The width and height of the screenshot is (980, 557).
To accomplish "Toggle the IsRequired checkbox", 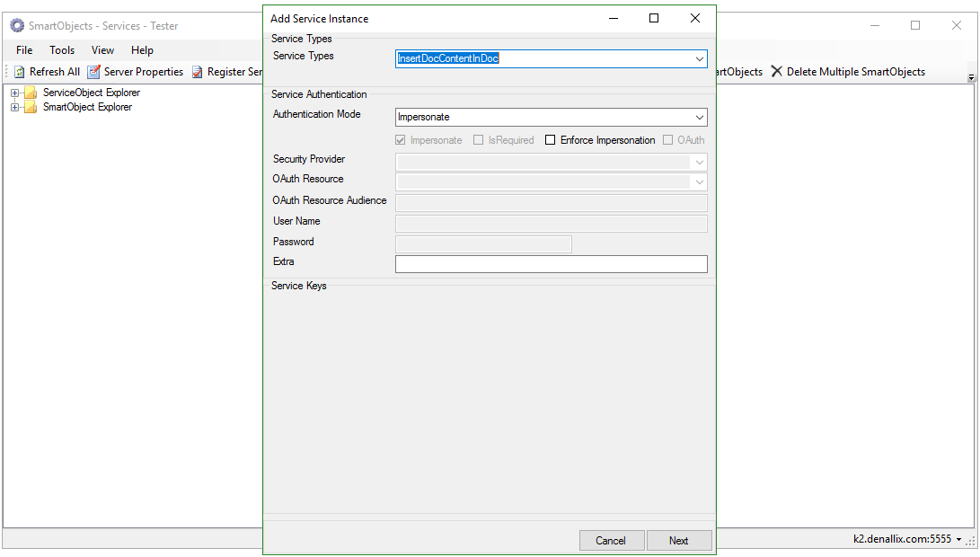I will [x=479, y=140].
